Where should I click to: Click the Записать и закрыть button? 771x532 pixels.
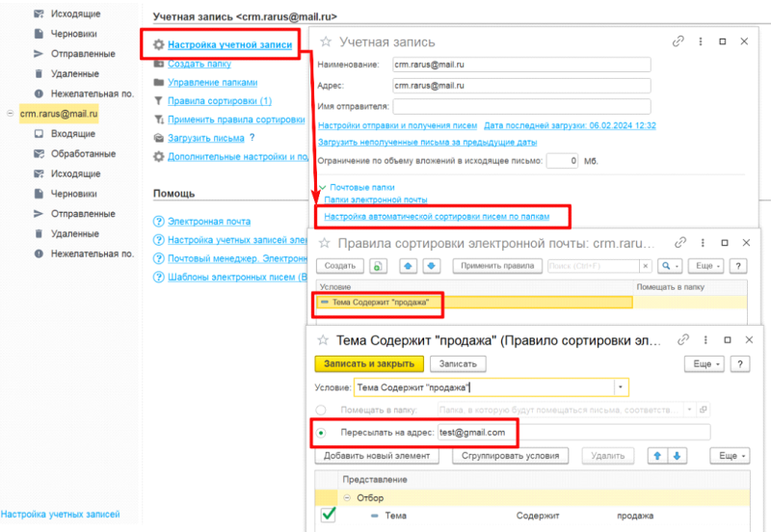pos(369,364)
